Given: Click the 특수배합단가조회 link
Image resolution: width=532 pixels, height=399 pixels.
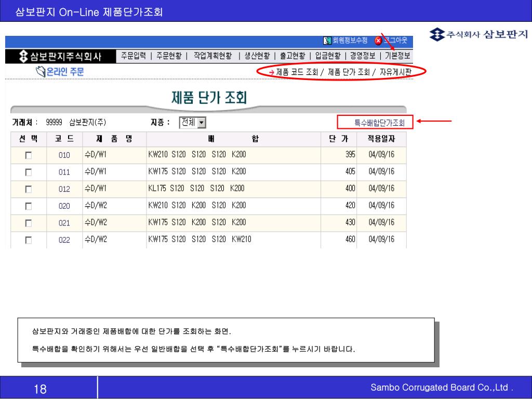Looking at the screenshot, I should pyautogui.click(x=379, y=123).
